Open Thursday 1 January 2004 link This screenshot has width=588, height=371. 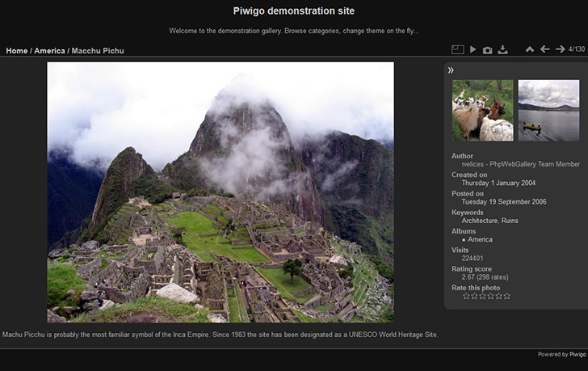tap(498, 183)
